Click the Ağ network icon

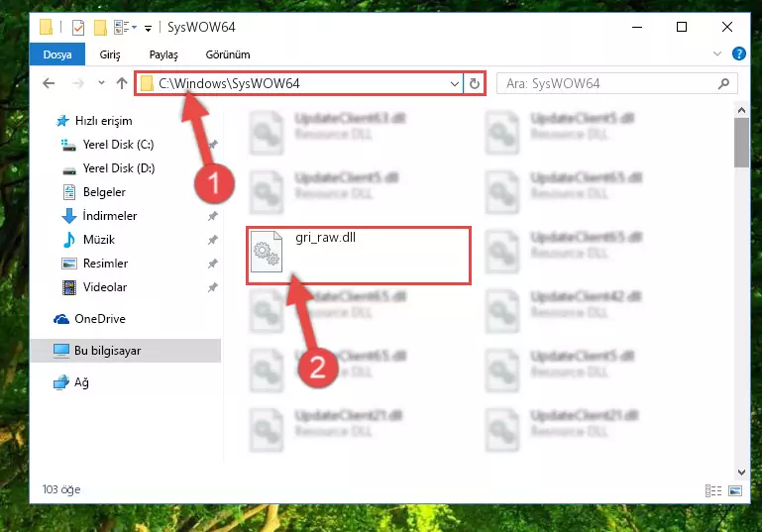pos(61,382)
